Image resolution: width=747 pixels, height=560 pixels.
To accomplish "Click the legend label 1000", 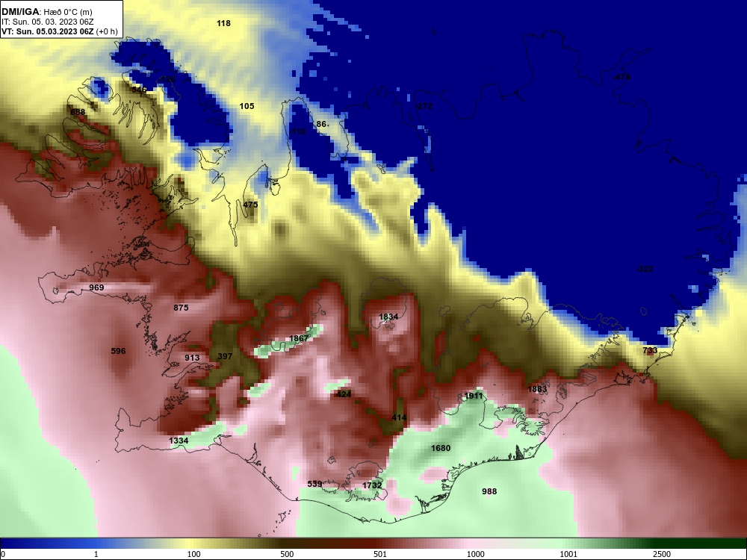I will (x=476, y=554).
